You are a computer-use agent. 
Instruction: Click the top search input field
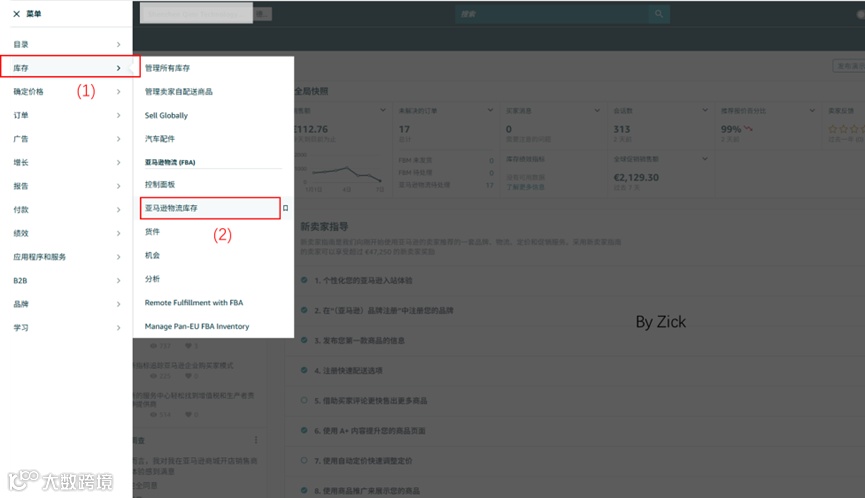[552, 14]
